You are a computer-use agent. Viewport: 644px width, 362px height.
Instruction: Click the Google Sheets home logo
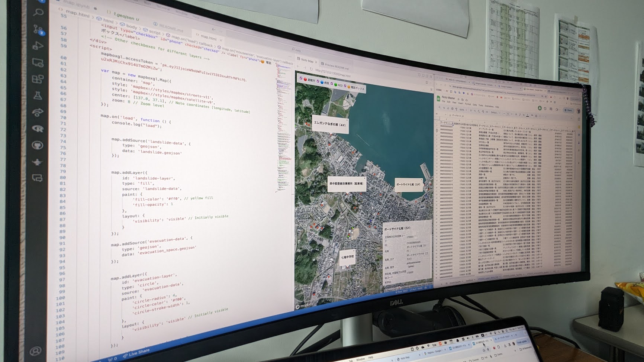438,98
